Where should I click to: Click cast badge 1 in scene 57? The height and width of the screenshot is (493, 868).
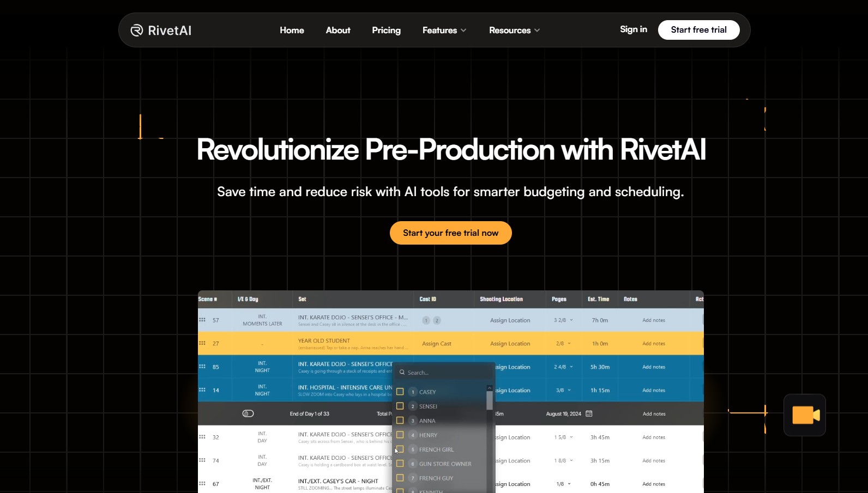click(x=426, y=320)
